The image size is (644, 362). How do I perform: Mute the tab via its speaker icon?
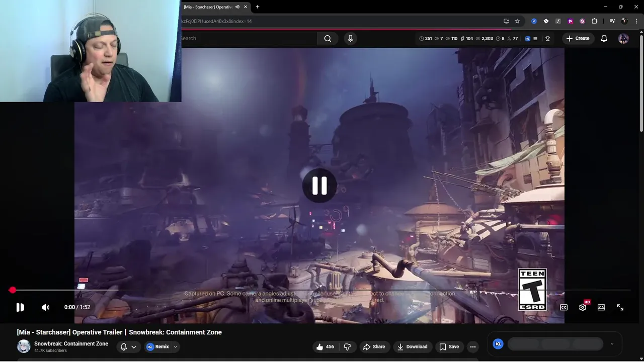(237, 7)
